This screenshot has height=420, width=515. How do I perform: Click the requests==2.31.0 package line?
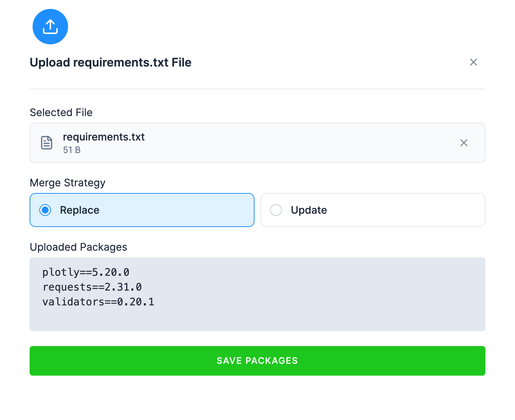pos(92,287)
